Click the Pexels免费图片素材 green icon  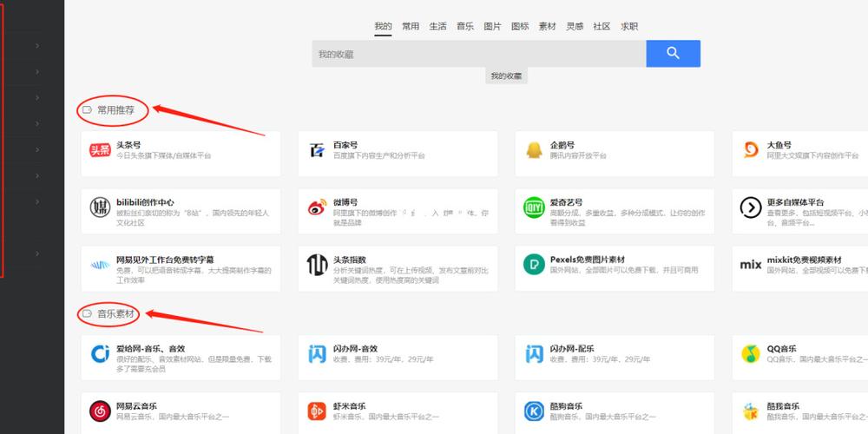(534, 265)
